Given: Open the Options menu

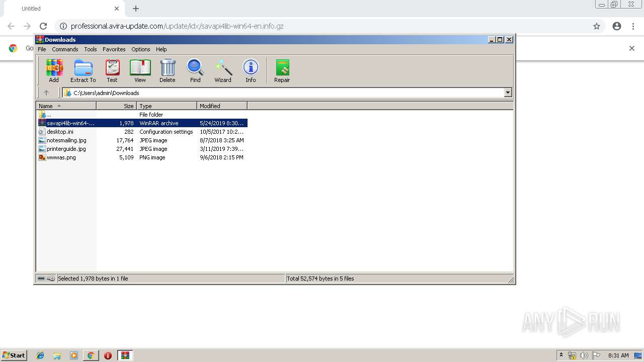Looking at the screenshot, I should tap(141, 49).
